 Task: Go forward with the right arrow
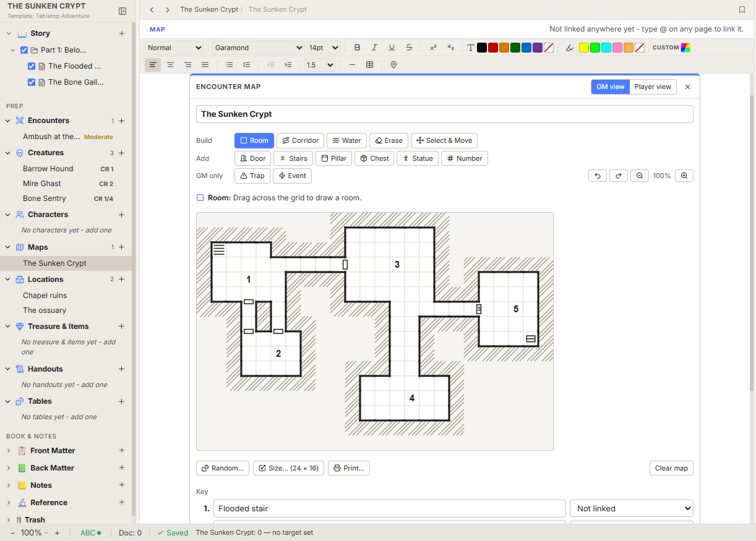coord(168,10)
